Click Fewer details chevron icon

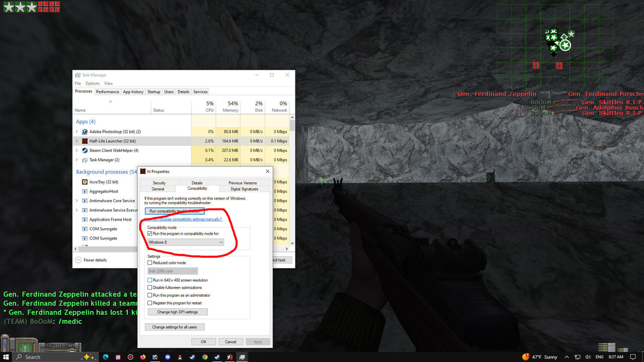point(78,260)
